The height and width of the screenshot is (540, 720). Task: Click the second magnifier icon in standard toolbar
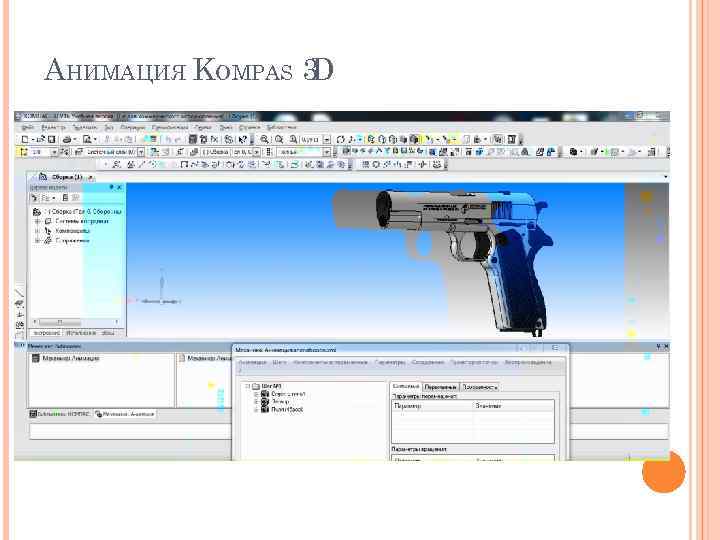point(279,139)
